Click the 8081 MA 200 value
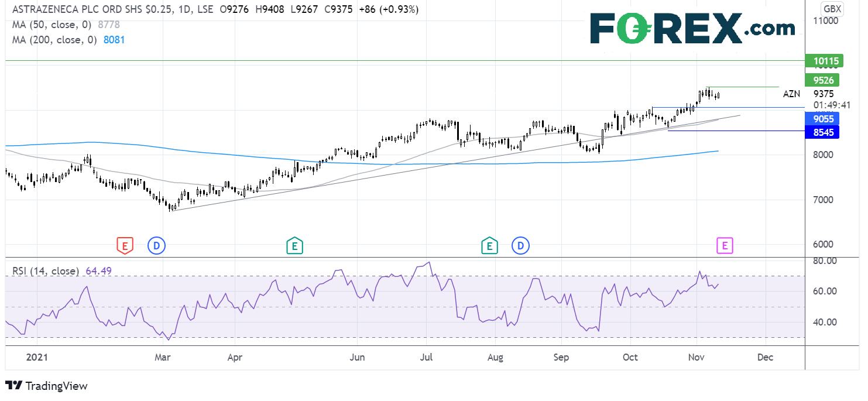 pyautogui.click(x=114, y=40)
